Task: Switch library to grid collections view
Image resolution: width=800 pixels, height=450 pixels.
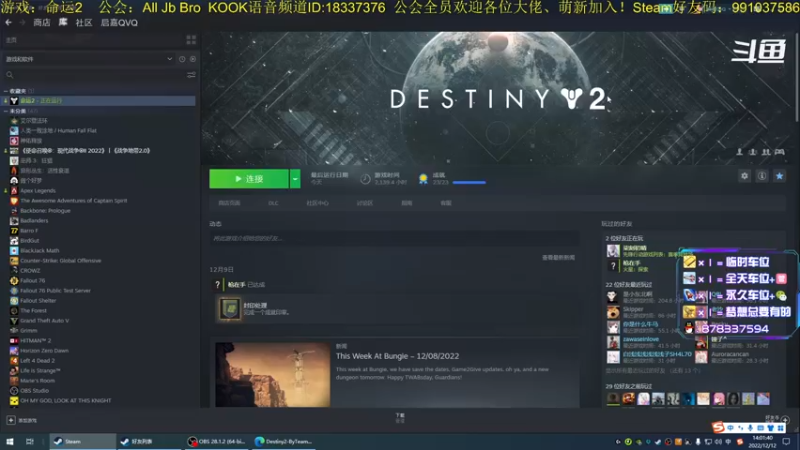Action: tap(191, 40)
